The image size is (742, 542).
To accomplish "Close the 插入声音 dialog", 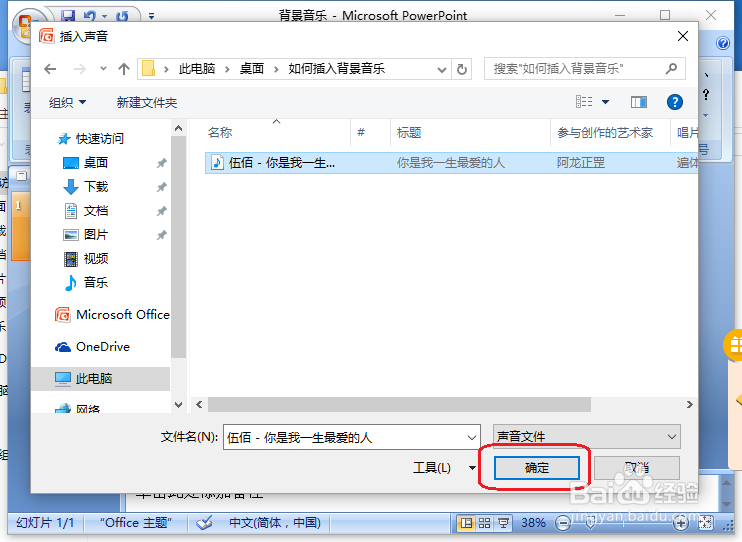I will pyautogui.click(x=682, y=36).
